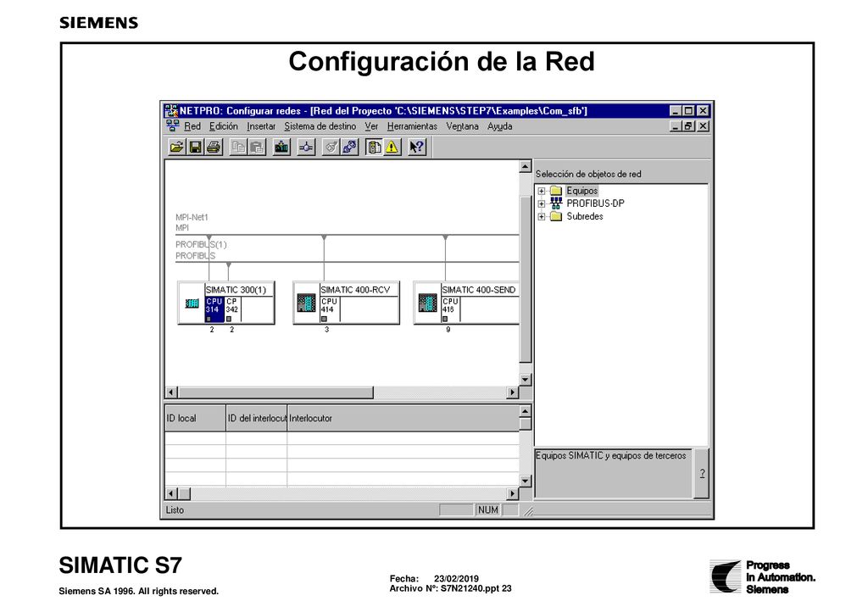Click the Save diskette toolbar icon
Viewport: 868px width, 601px height.
pyautogui.click(x=196, y=147)
